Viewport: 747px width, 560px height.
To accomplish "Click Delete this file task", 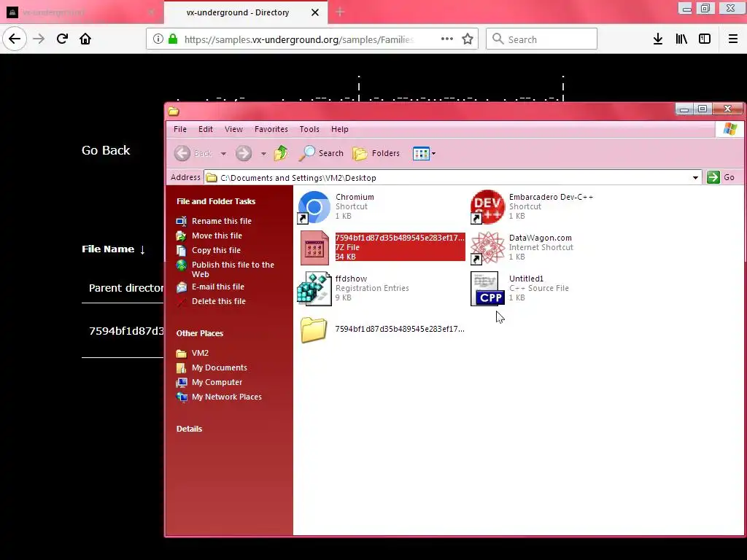I will (219, 301).
